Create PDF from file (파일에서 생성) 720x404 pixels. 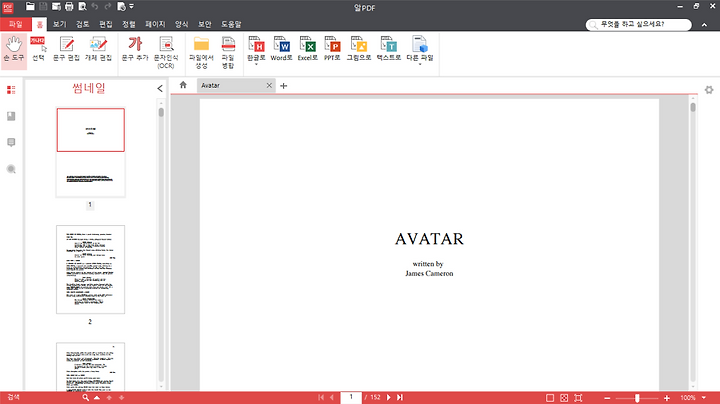(x=201, y=52)
